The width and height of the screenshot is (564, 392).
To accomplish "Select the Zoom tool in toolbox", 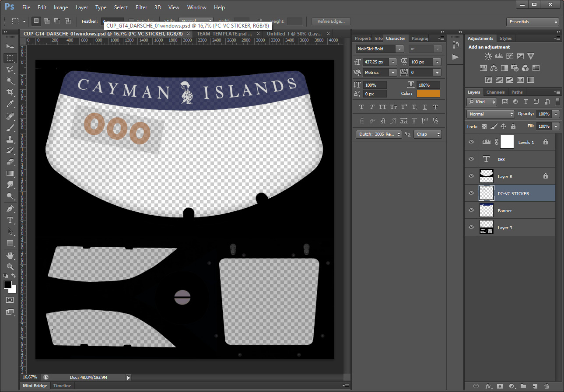I will pyautogui.click(x=10, y=266).
